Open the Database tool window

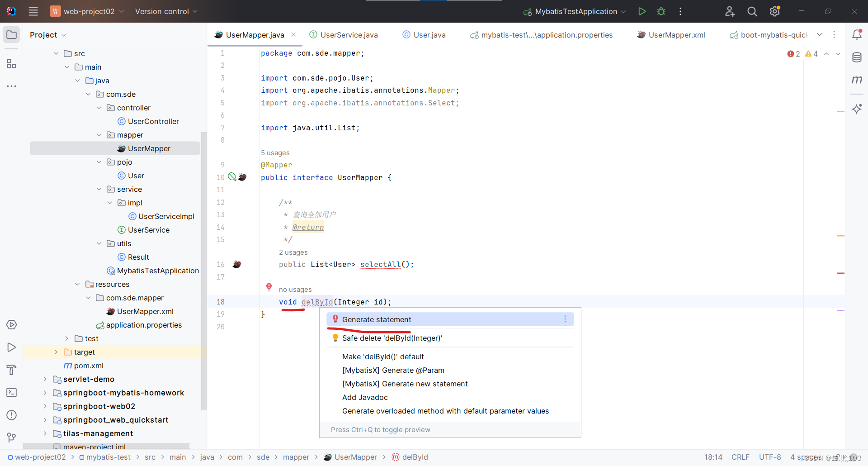pos(857,57)
